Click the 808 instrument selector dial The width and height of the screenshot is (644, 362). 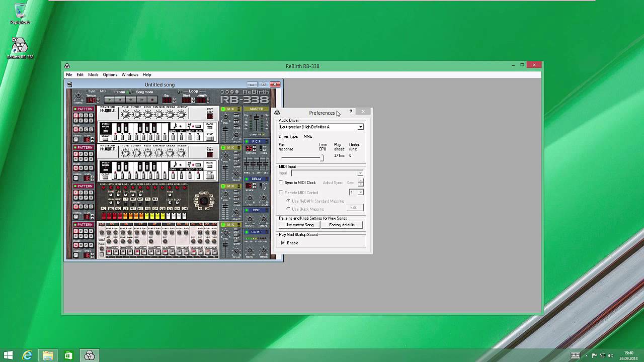[204, 201]
